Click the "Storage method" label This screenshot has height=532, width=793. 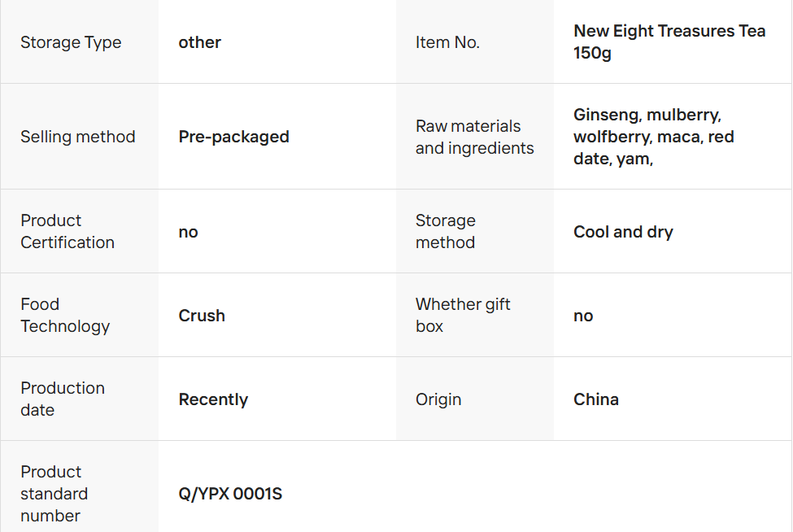pyautogui.click(x=445, y=231)
